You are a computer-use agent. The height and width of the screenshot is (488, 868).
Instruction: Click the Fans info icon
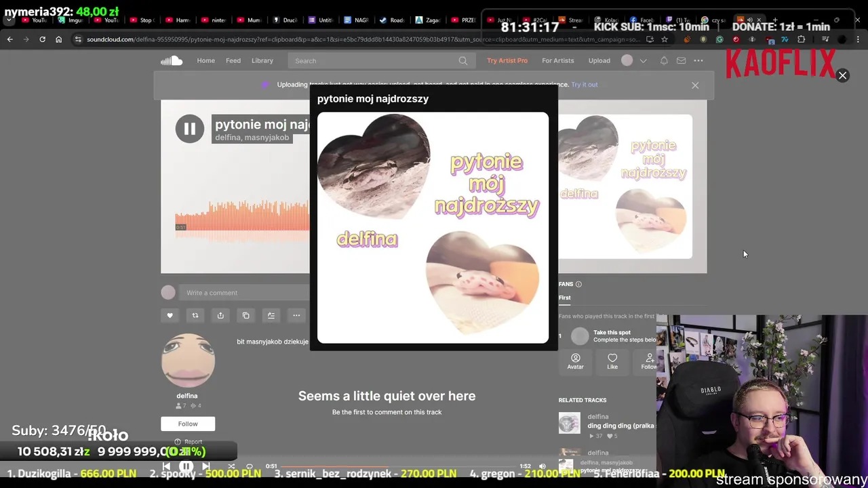point(578,284)
